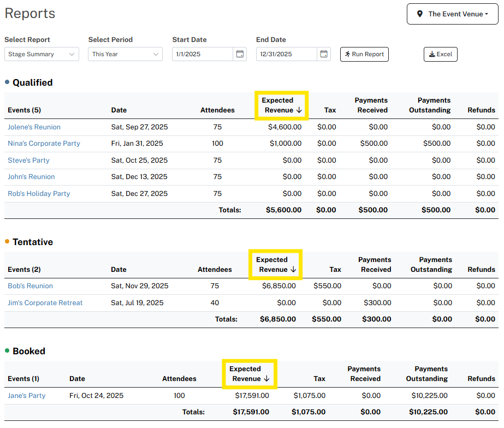Click Qualified totals value $5,600.00
This screenshot has height=428, width=504.
click(283, 210)
